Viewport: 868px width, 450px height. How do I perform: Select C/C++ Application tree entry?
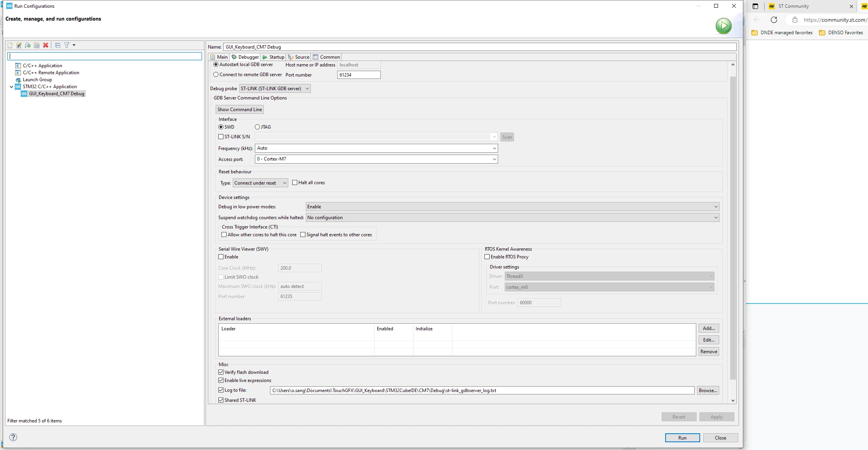(x=42, y=66)
